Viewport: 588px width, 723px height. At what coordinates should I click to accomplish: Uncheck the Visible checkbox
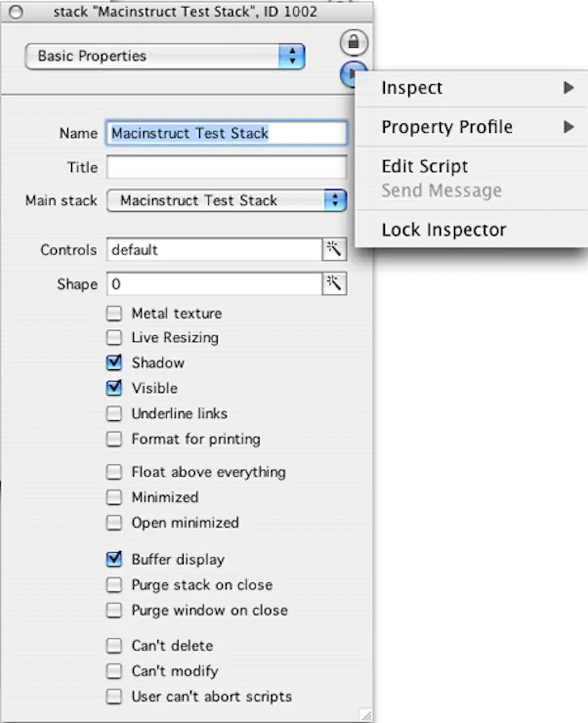point(114,388)
